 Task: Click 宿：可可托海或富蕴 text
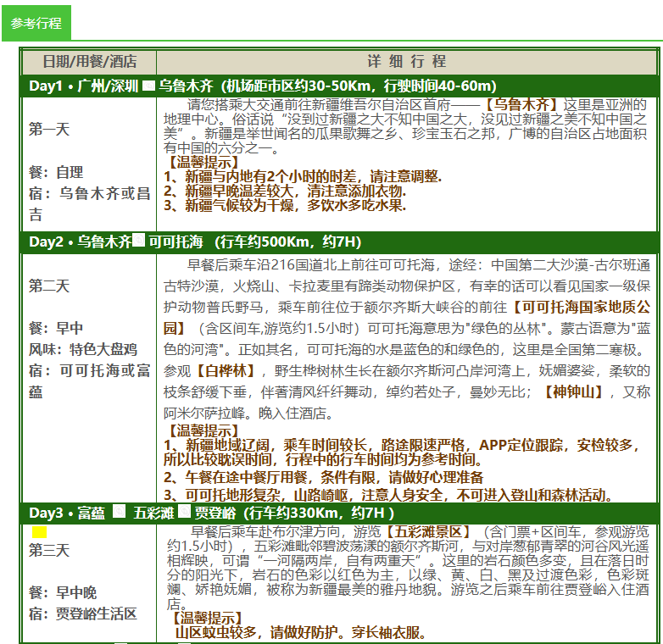[x=89, y=381]
